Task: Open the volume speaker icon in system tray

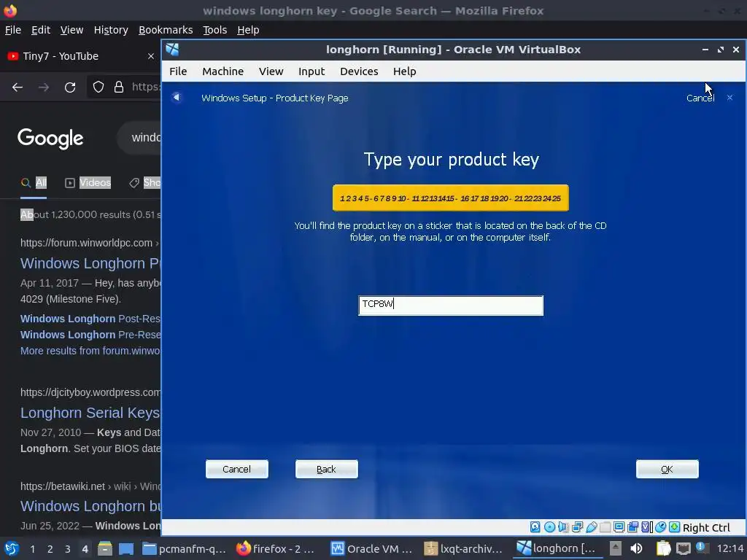Action: [636, 548]
